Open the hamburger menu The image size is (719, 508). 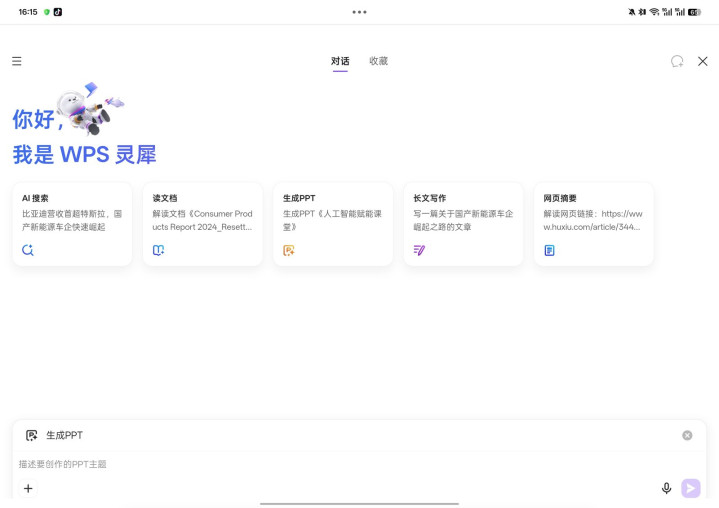tap(17, 61)
